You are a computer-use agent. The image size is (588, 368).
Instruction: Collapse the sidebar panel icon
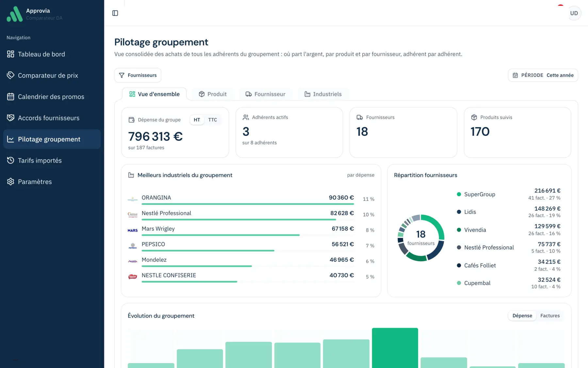coord(115,13)
